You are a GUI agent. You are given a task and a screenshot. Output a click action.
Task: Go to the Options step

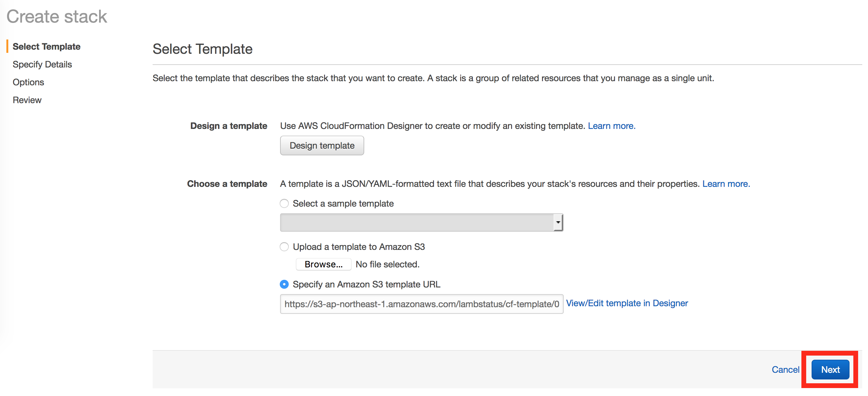pos(28,82)
